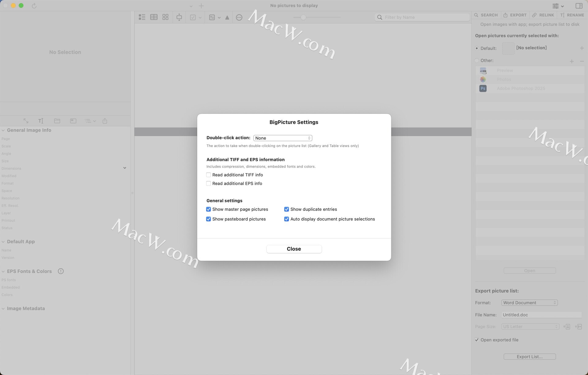Adjust the thumbnail size slider
Viewport: 588px width, 375px height.
point(303,17)
